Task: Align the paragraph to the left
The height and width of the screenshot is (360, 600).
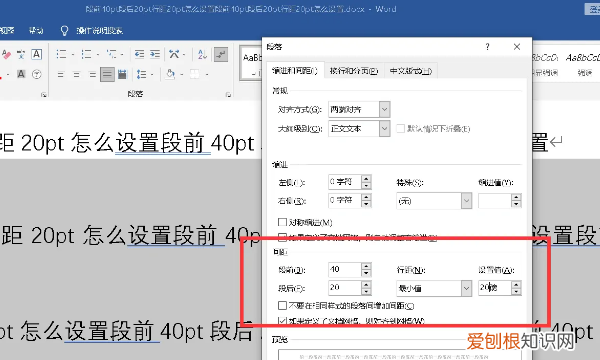Action: [61, 75]
